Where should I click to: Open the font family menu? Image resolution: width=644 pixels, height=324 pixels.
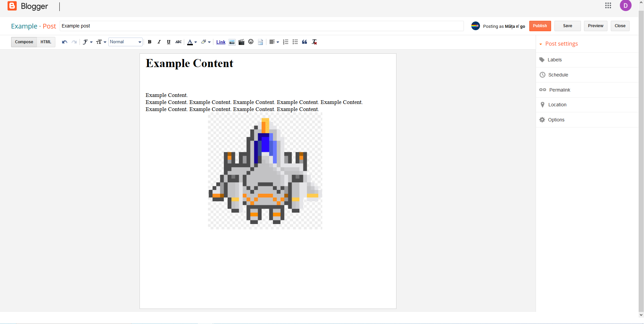pos(88,42)
